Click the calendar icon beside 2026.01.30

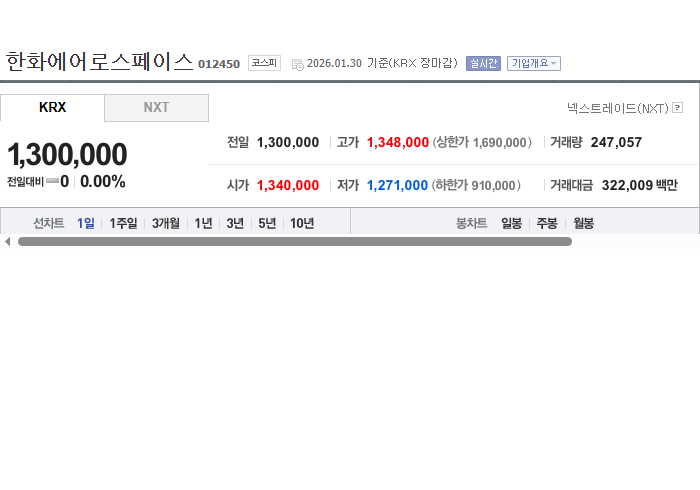click(297, 65)
